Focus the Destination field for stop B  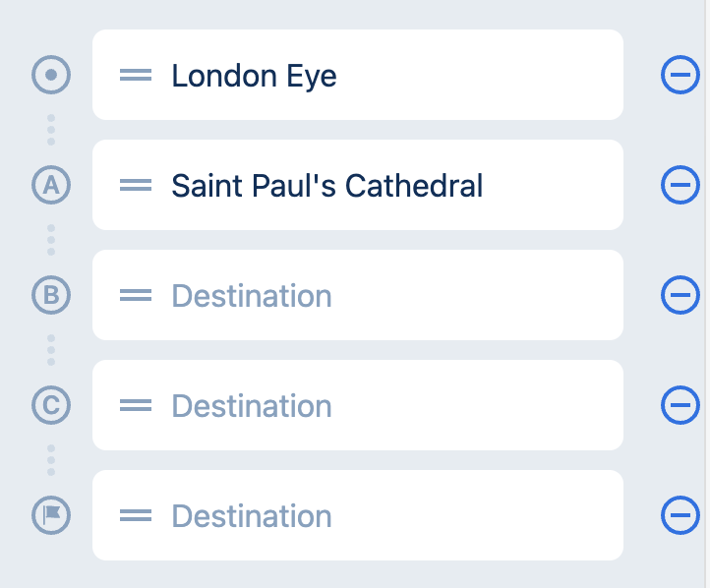point(358,295)
